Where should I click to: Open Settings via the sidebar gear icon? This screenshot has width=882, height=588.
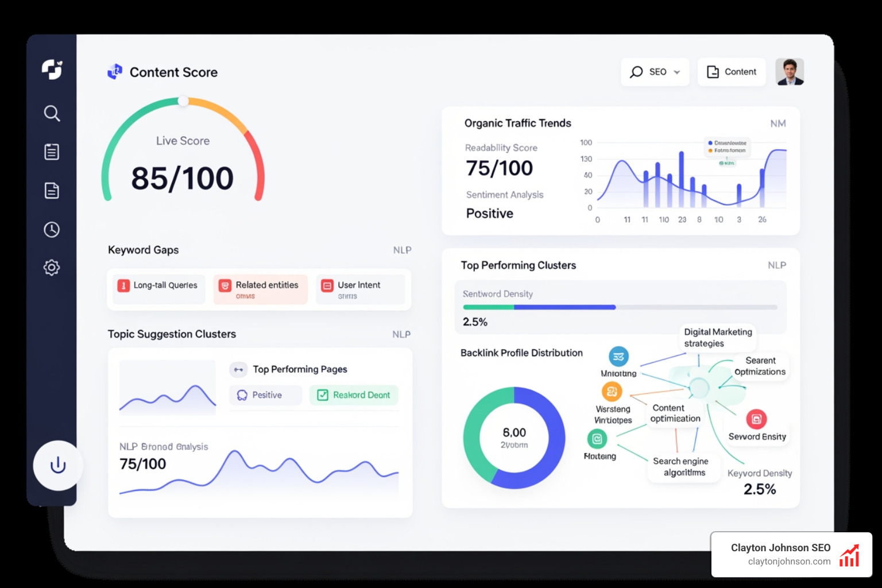pyautogui.click(x=52, y=267)
